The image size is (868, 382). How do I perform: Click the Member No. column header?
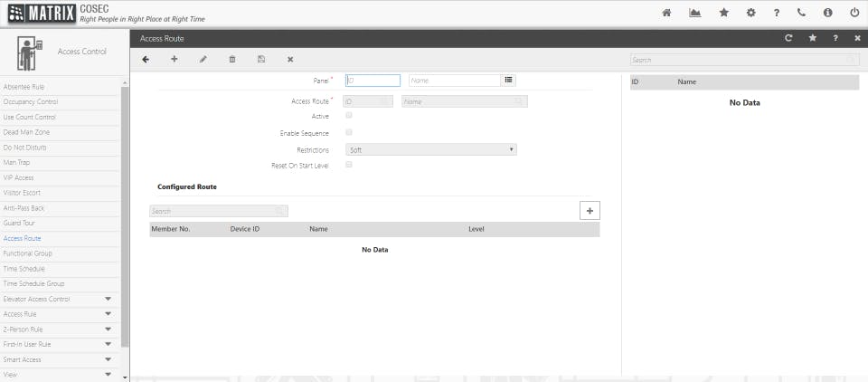171,229
